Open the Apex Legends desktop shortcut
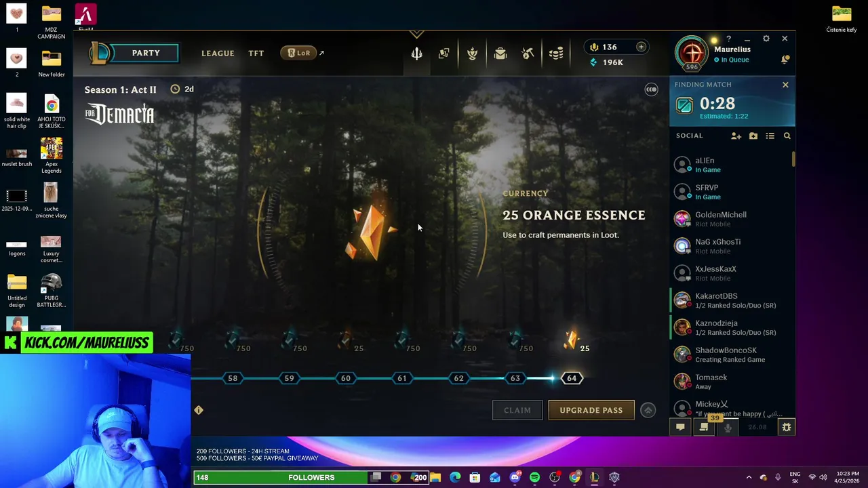Viewport: 868px width, 488px height. (x=51, y=156)
